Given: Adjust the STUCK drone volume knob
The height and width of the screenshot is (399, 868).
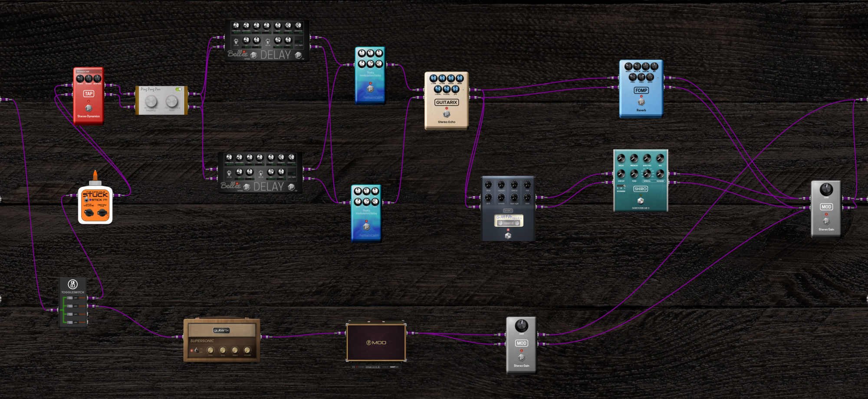Looking at the screenshot, I should (89, 213).
